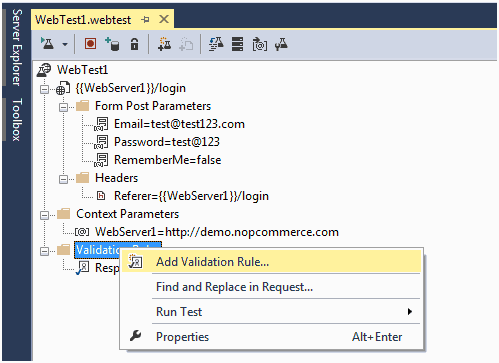
Task: Click the icon beside the RememberMe parameter
Action: 101,160
